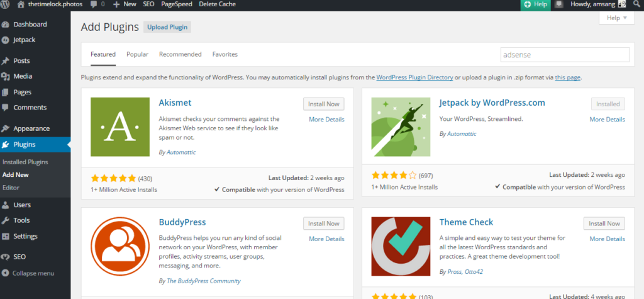This screenshot has height=299, width=644.
Task: Click Delete Cache in the admin bar
Action: click(x=217, y=4)
